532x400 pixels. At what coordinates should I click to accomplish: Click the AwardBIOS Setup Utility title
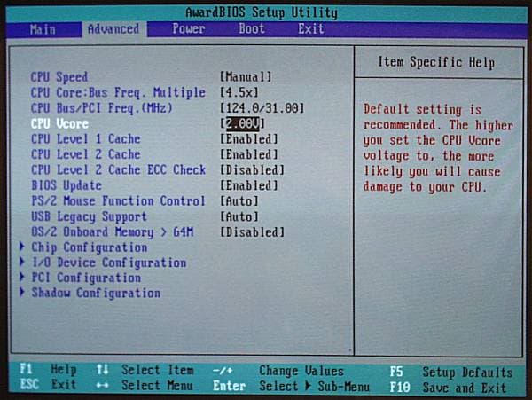pyautogui.click(x=262, y=13)
